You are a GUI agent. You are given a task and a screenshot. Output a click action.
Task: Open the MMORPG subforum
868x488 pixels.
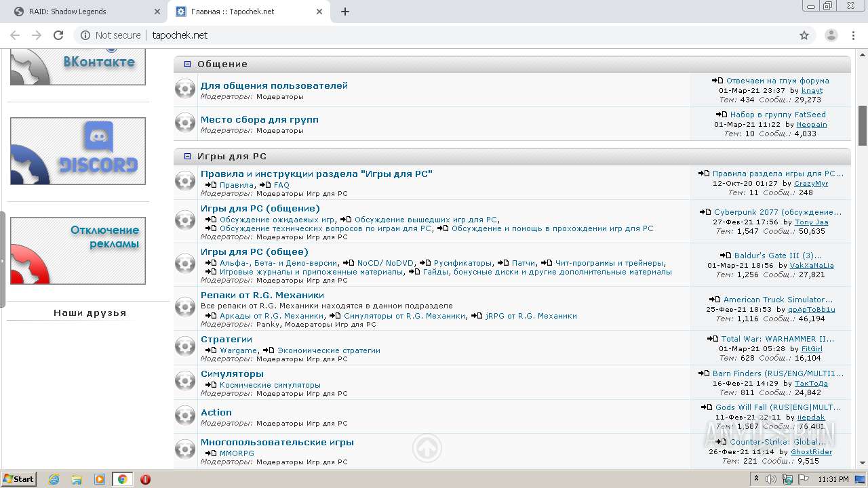tap(237, 453)
